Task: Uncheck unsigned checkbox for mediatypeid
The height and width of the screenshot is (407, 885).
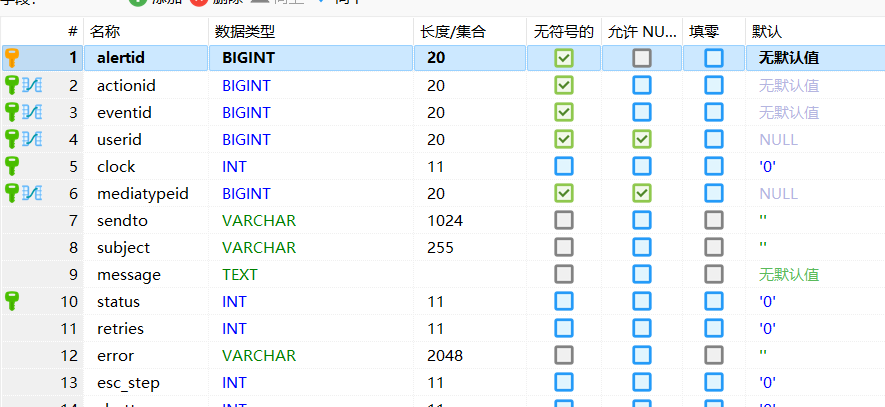Action: [564, 194]
